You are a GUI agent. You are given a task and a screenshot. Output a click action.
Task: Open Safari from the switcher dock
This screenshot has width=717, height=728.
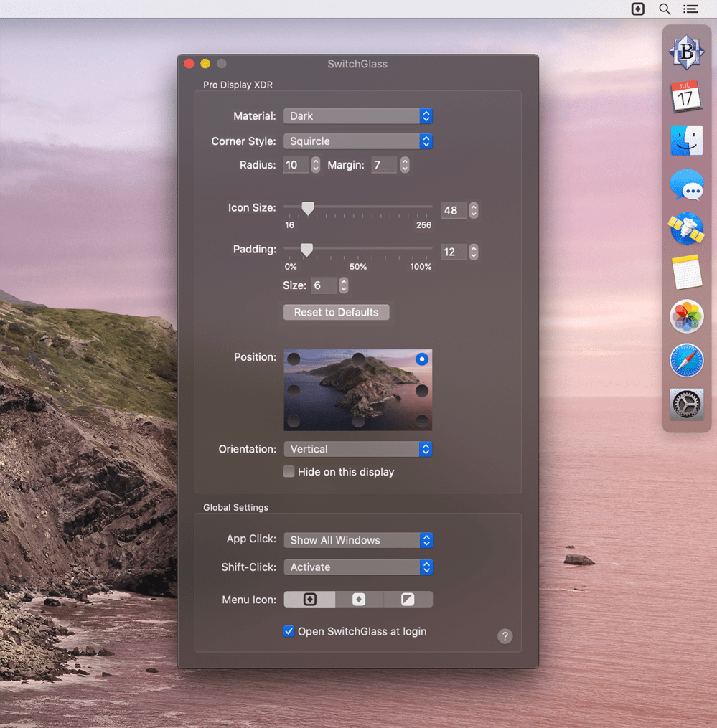[x=686, y=361]
